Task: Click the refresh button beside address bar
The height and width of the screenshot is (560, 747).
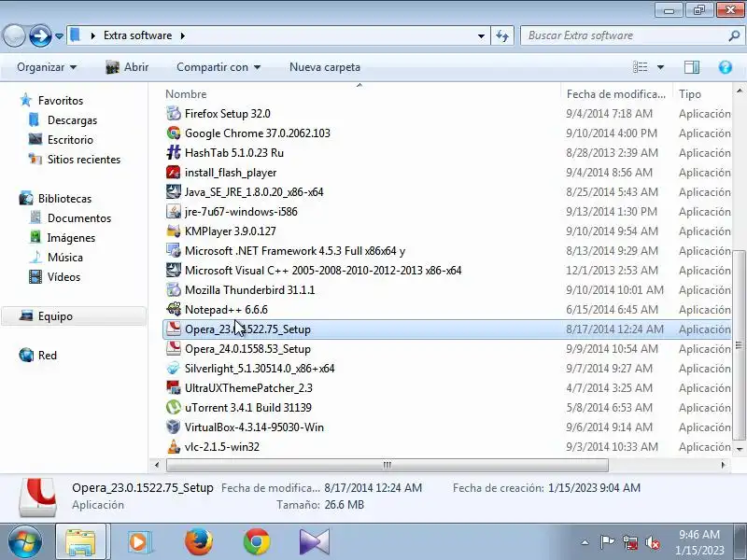Action: (x=502, y=35)
